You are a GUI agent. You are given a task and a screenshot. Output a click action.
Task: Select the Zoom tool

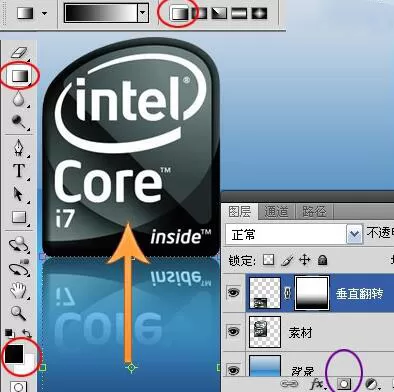click(18, 313)
